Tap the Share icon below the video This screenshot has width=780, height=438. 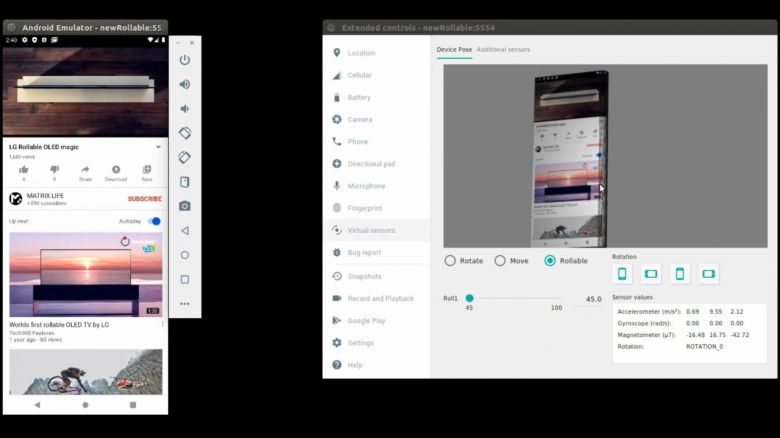tap(85, 172)
